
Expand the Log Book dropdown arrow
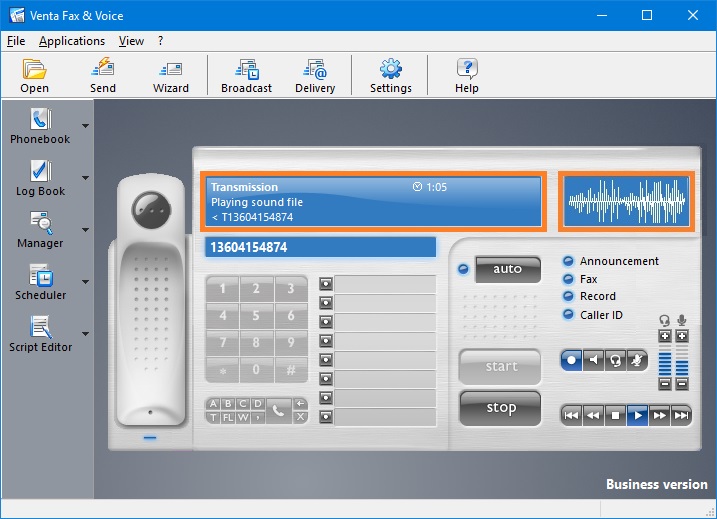pyautogui.click(x=86, y=178)
